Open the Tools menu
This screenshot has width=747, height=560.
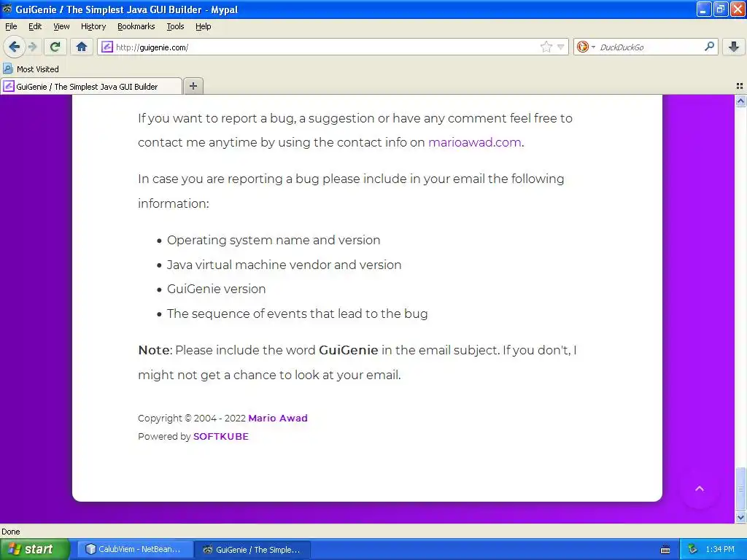(x=175, y=26)
